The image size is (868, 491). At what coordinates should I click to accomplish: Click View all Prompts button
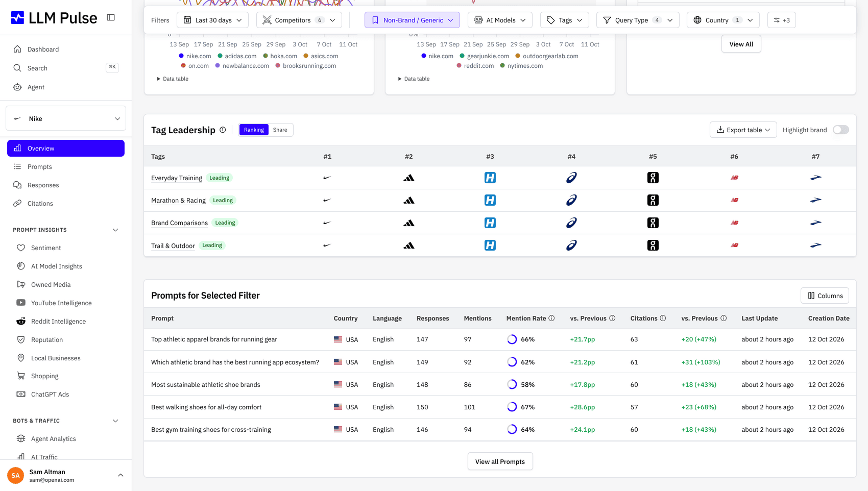[x=500, y=462]
